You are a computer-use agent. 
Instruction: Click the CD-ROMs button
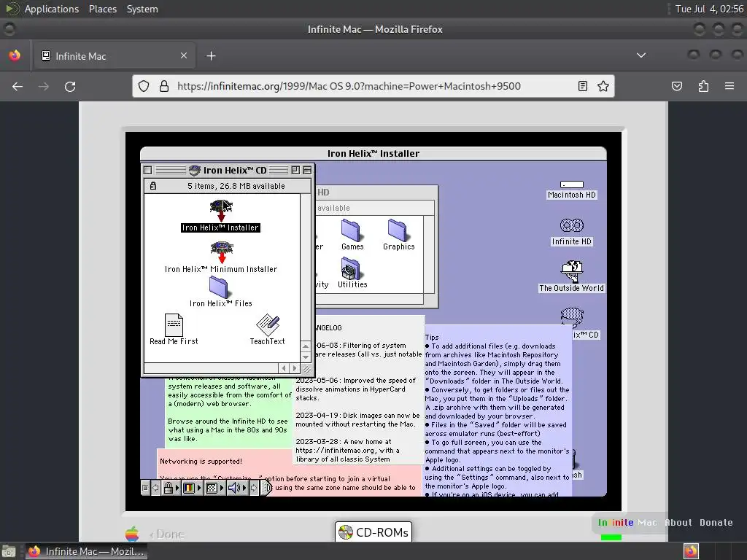(373, 532)
